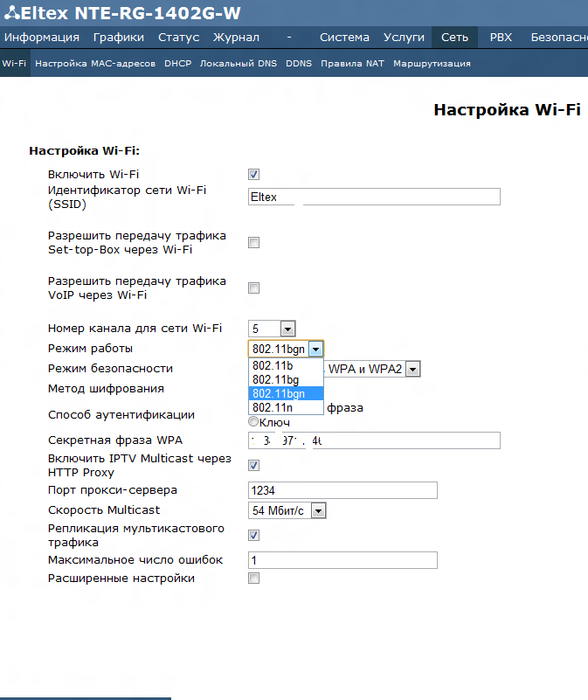Switch to the Wi-Fi submenu tab
This screenshot has height=700, width=588.
tap(14, 64)
